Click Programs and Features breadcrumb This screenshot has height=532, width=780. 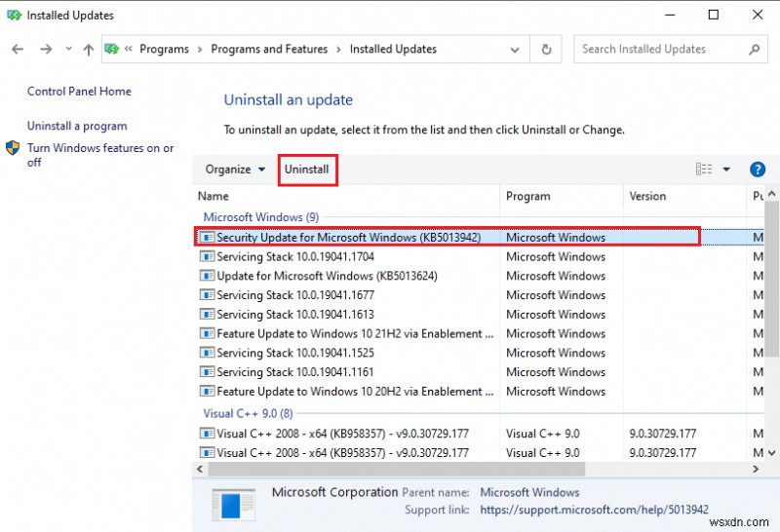[269, 49]
